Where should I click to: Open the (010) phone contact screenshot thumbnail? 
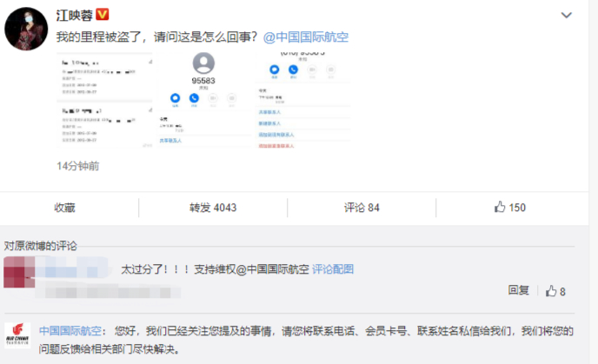pyautogui.click(x=302, y=100)
